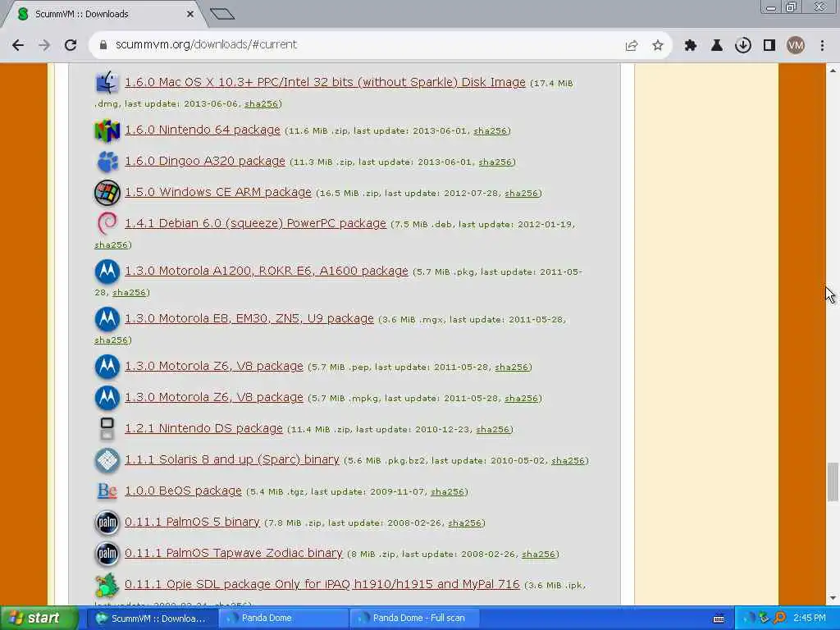This screenshot has width=840, height=630.
Task: Click the page's vertical scrollbar thumb
Action: [x=833, y=482]
